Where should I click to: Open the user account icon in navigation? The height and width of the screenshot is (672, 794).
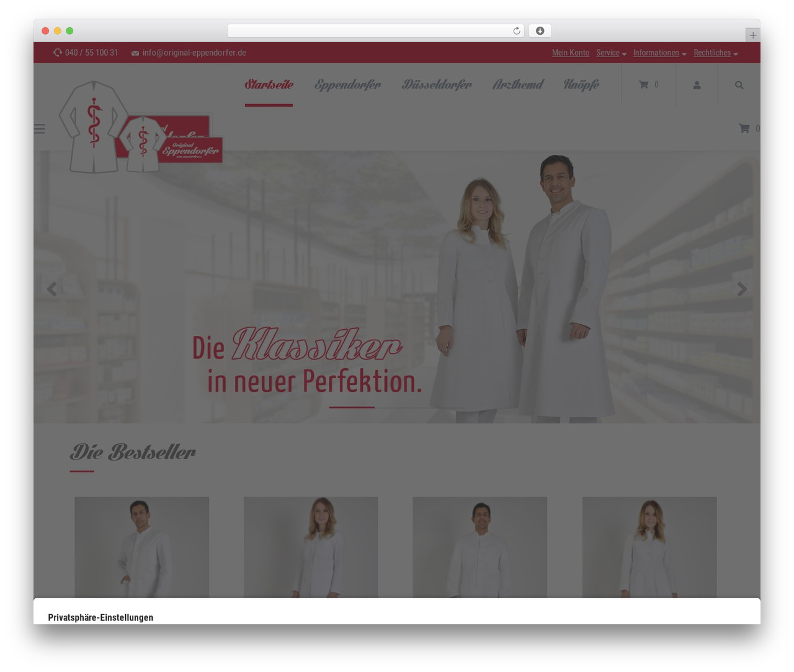tap(697, 85)
